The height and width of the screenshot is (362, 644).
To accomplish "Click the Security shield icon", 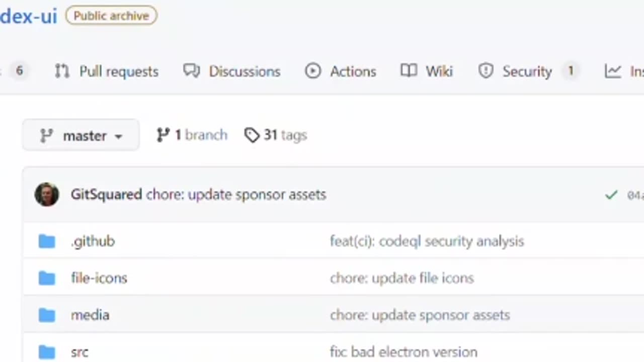I will 486,71.
